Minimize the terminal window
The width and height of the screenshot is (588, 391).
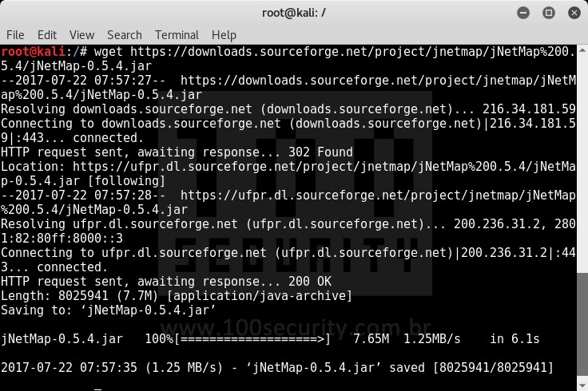[x=523, y=13]
